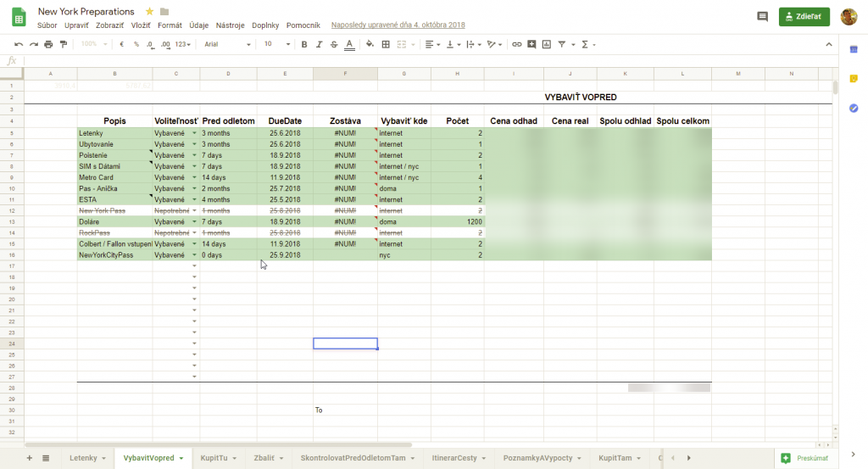
Task: Show side panel with bottom-right chevron
Action: point(853,455)
